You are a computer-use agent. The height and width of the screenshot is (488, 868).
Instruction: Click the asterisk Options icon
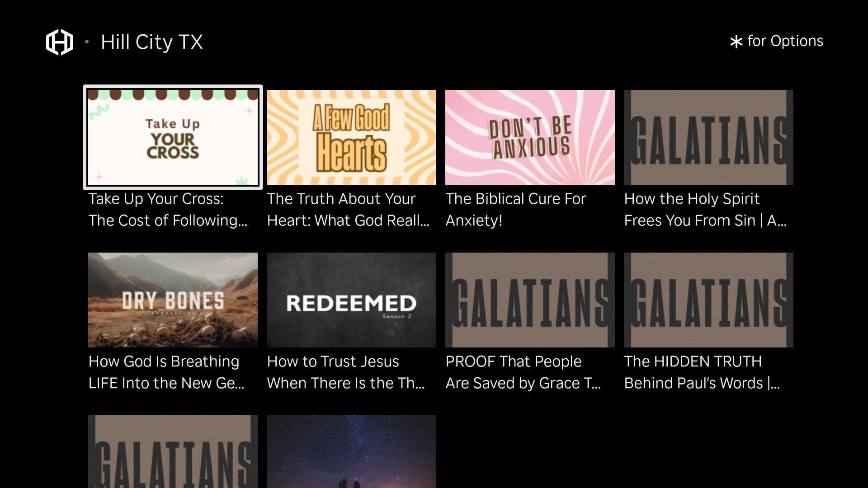[736, 42]
